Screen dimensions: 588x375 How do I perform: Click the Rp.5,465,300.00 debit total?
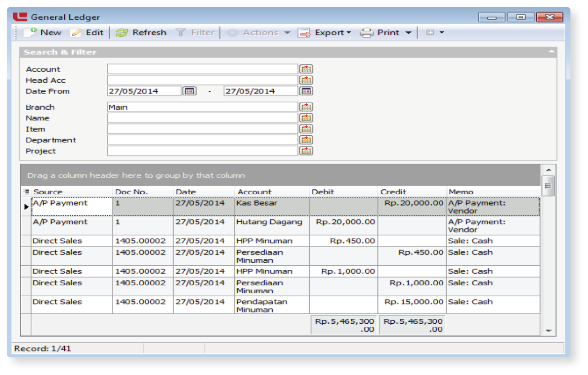(x=344, y=325)
